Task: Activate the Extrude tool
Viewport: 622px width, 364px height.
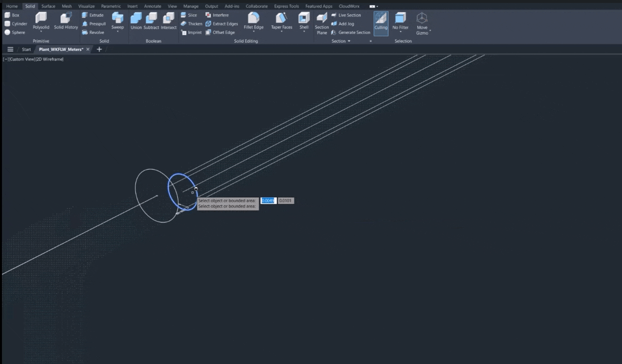Action: pyautogui.click(x=93, y=15)
